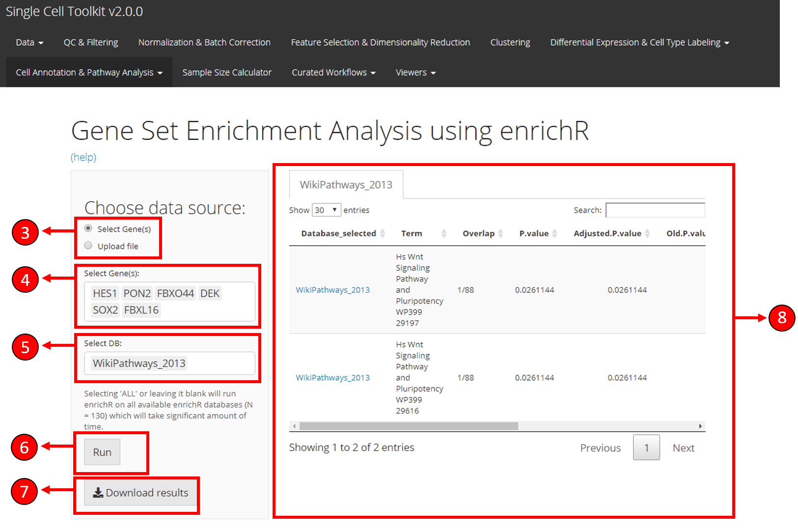Click sort arrows next to Term column
The height and width of the screenshot is (532, 798).
click(444, 234)
